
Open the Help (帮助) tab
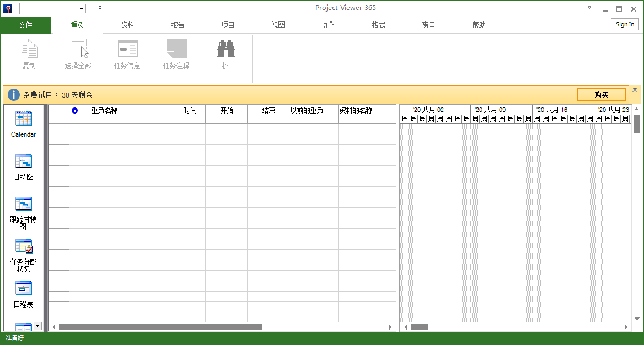[479, 25]
